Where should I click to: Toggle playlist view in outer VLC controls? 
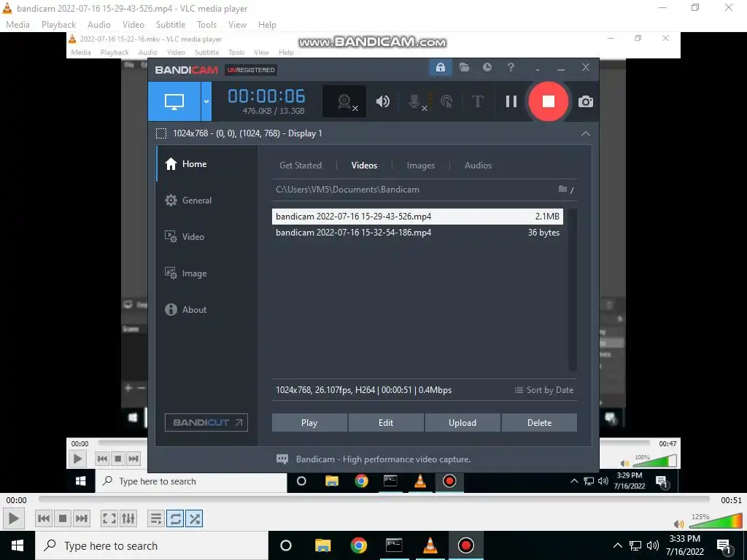(156, 518)
